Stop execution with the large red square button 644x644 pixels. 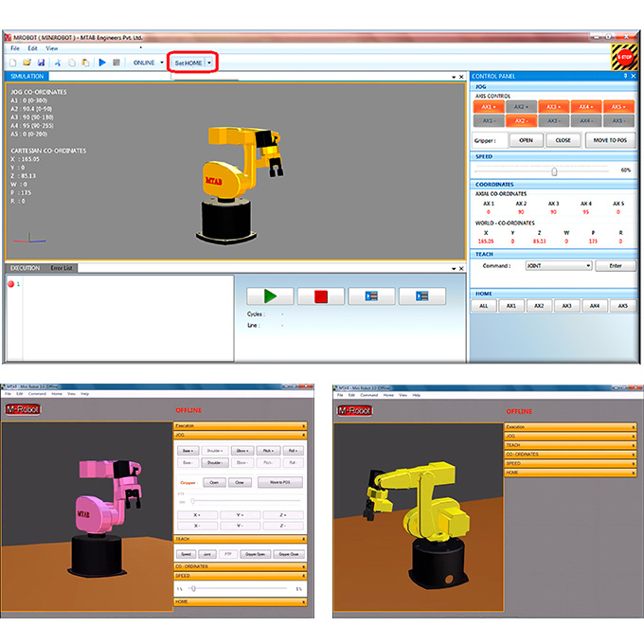click(321, 296)
